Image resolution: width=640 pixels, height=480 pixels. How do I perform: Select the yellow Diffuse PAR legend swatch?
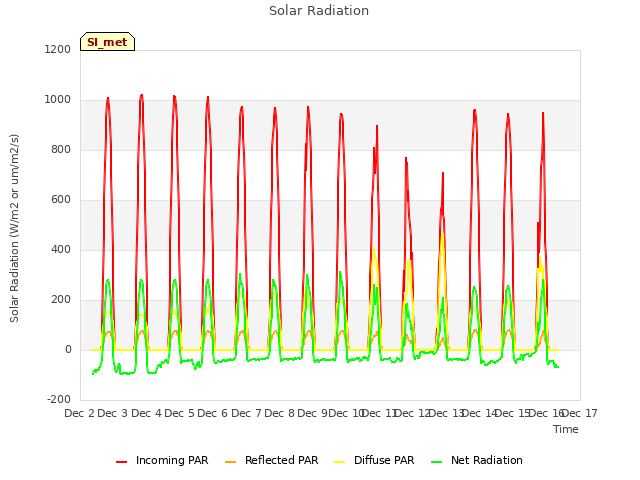pyautogui.click(x=340, y=462)
